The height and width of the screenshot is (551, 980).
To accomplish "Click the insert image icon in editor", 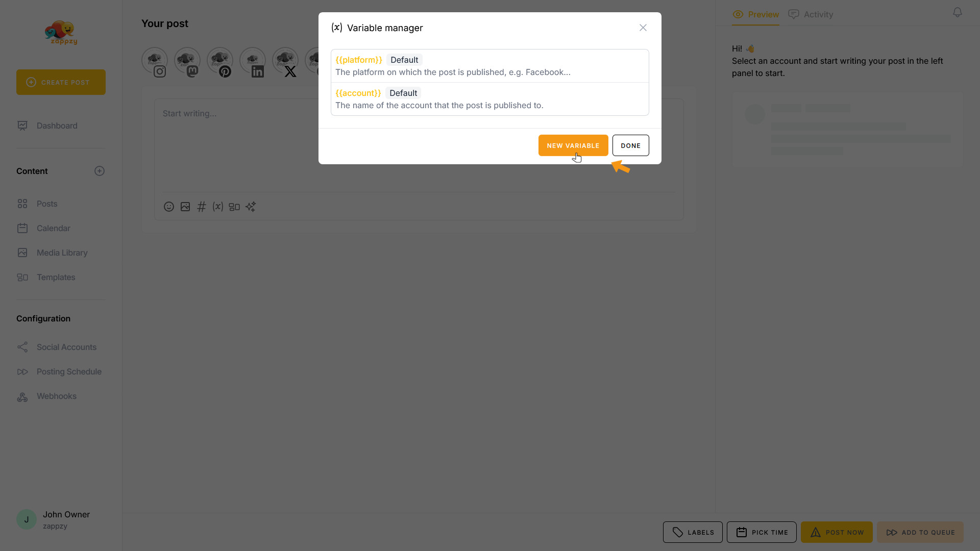I will (185, 207).
